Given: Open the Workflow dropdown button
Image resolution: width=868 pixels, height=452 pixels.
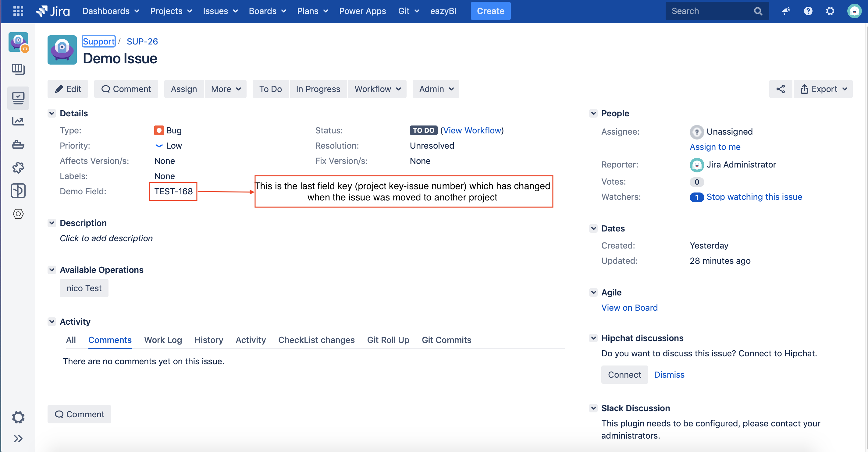Looking at the screenshot, I should pos(377,89).
